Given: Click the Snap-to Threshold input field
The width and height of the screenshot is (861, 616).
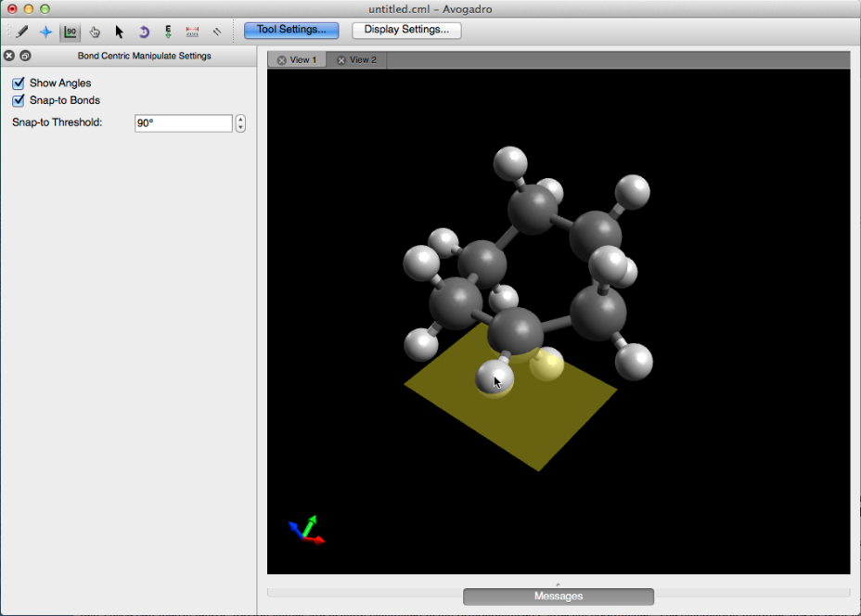Looking at the screenshot, I should pos(183,123).
